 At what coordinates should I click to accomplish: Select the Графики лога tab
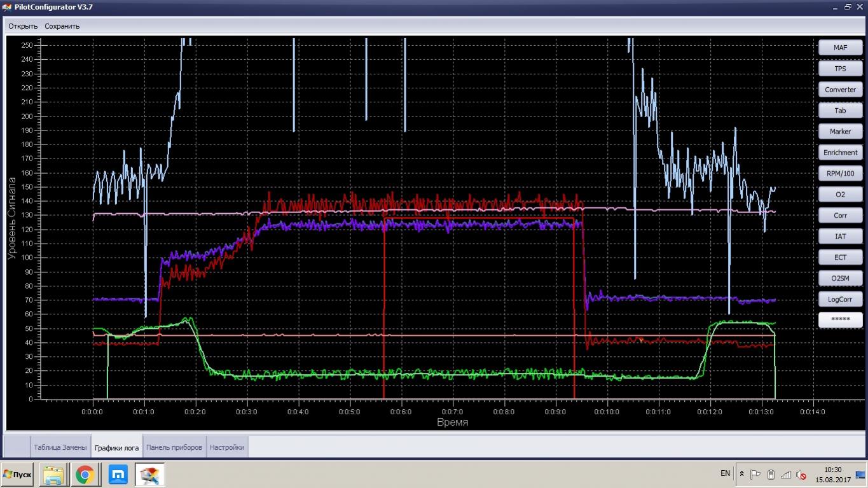[x=116, y=447]
